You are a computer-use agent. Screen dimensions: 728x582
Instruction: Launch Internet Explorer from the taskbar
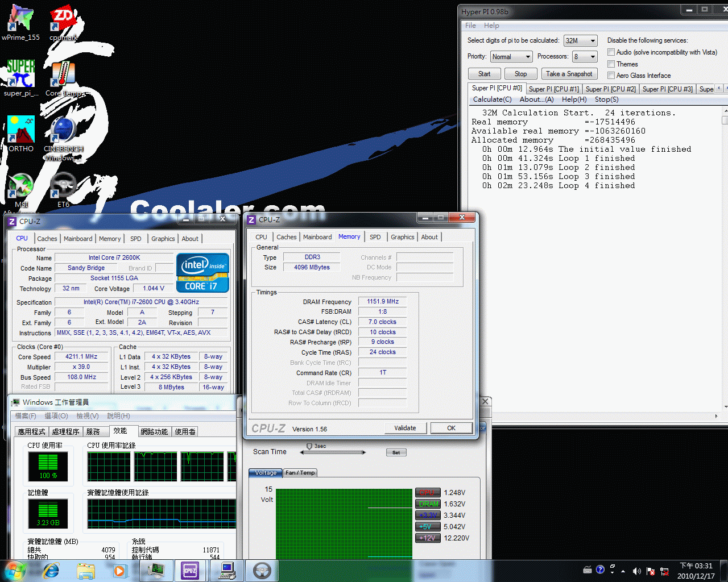coord(51,570)
